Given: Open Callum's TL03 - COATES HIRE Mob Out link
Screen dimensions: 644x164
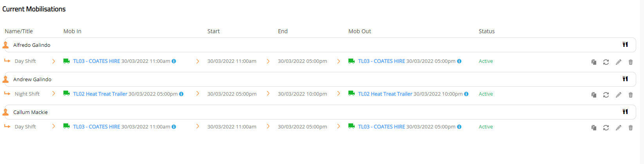Looking at the screenshot, I should click(x=381, y=127).
